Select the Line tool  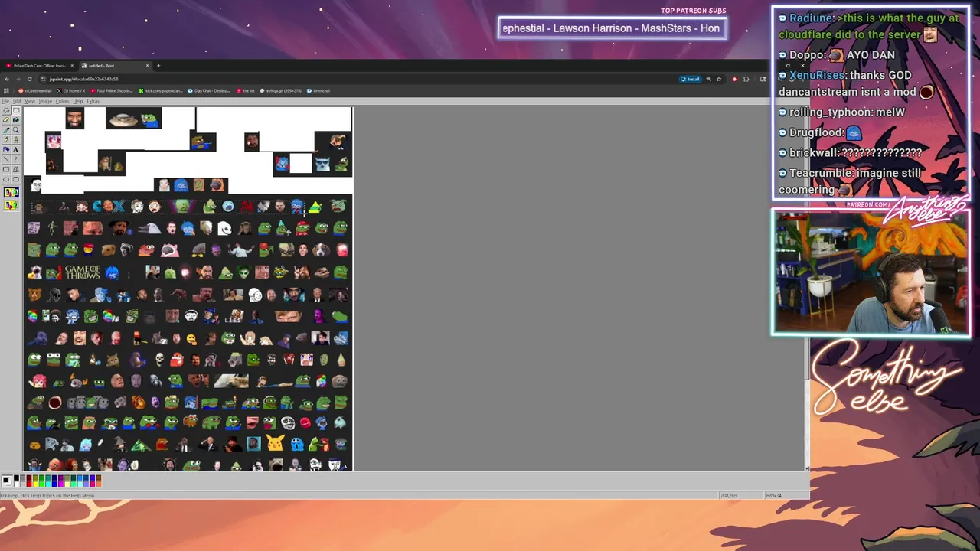pos(6,159)
